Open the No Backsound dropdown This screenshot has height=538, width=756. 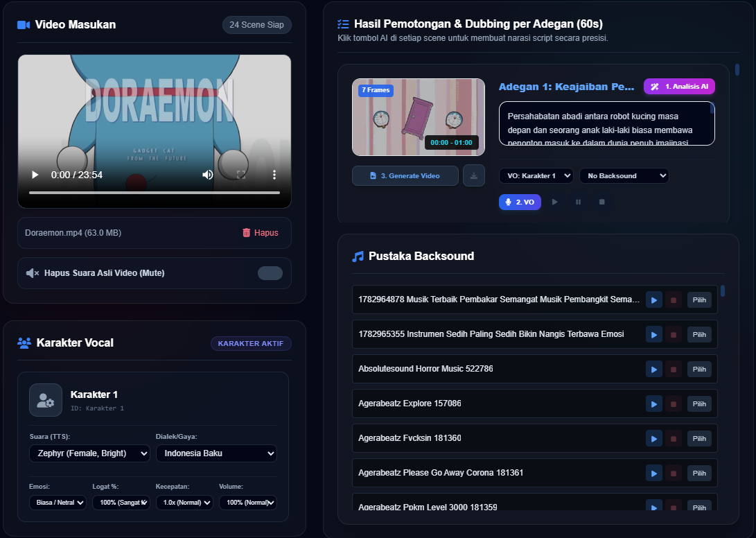[624, 175]
